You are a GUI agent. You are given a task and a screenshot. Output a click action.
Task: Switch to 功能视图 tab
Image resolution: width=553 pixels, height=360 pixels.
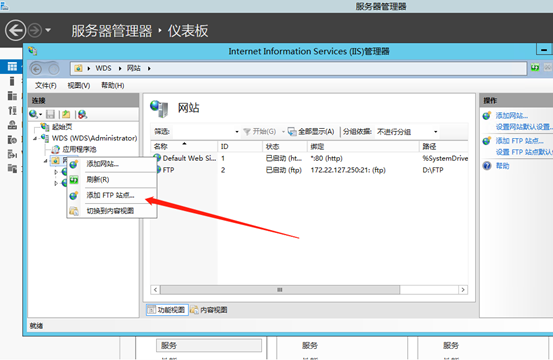[x=167, y=310]
